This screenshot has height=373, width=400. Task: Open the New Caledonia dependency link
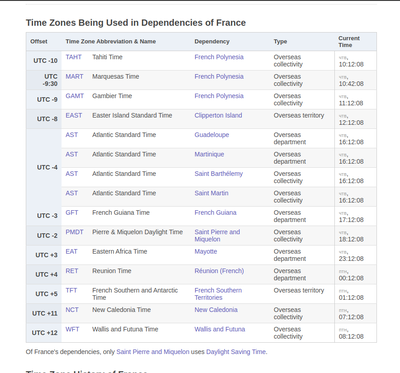click(x=216, y=310)
